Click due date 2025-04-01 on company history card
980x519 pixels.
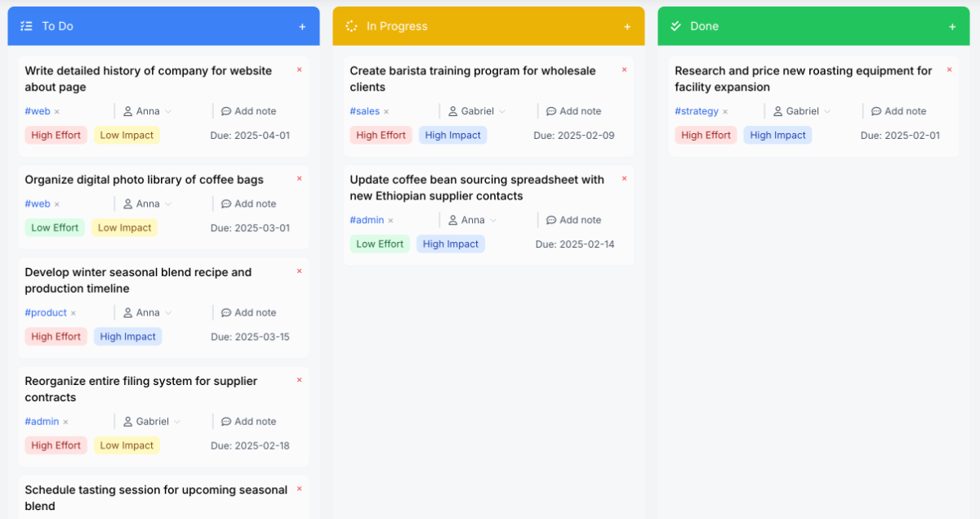pyautogui.click(x=250, y=136)
